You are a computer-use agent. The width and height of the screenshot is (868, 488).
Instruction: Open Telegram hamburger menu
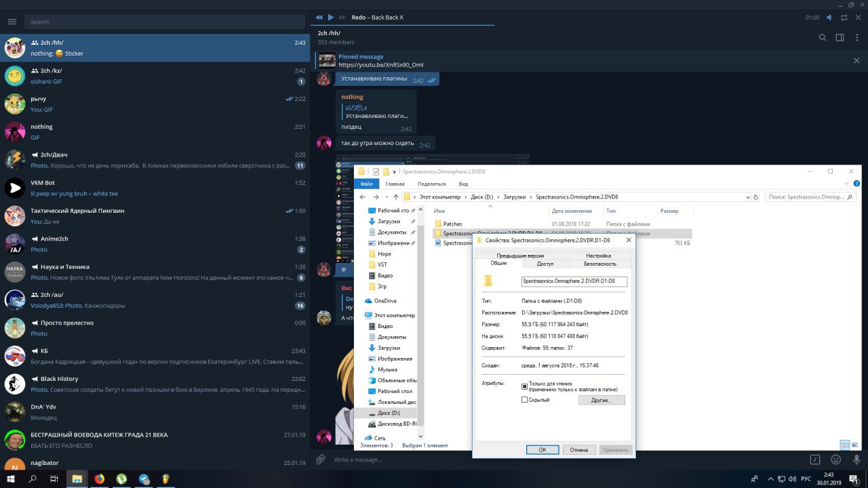coord(12,22)
